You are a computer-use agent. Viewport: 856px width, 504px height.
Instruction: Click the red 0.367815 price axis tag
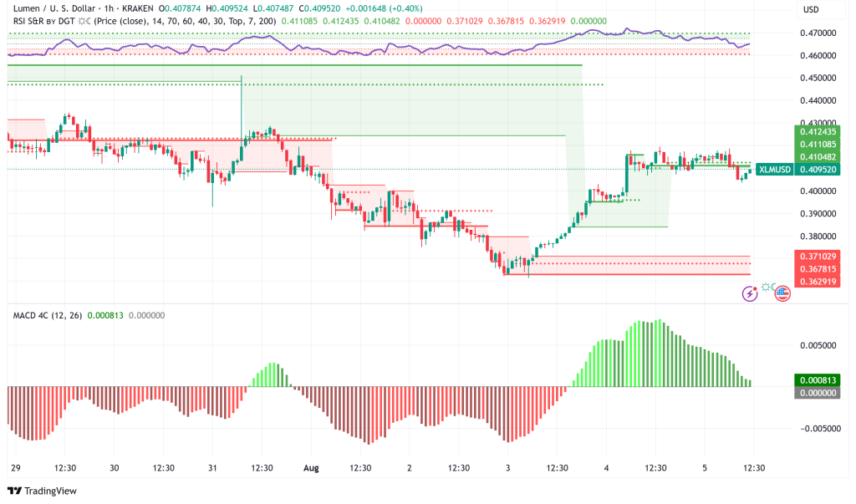(818, 268)
